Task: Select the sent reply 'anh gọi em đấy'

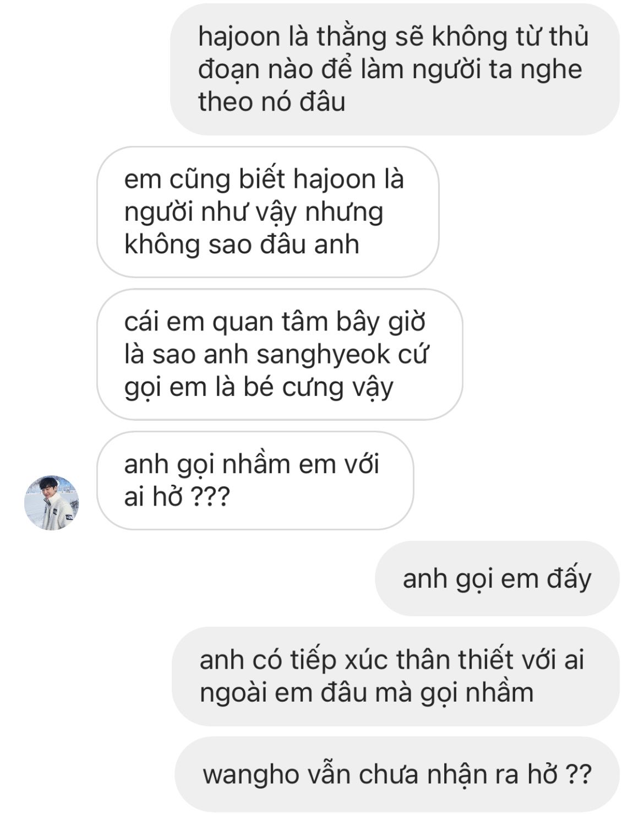Action: (497, 578)
